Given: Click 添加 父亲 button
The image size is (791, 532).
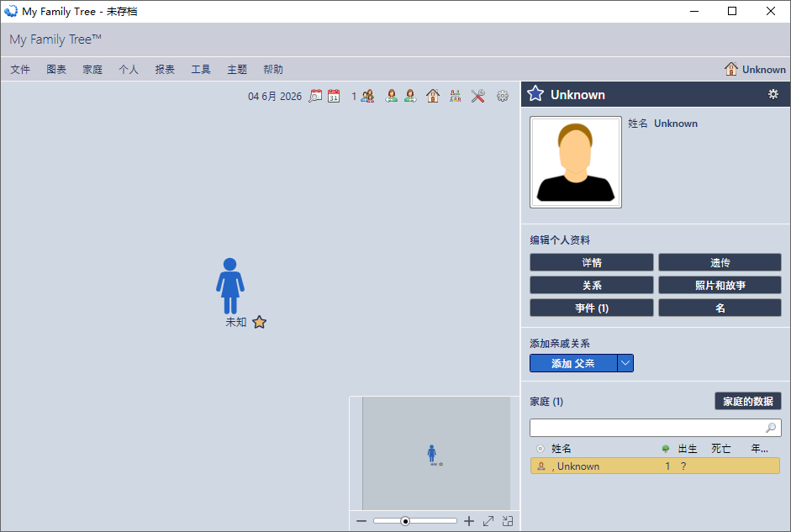Looking at the screenshot, I should tap(573, 363).
